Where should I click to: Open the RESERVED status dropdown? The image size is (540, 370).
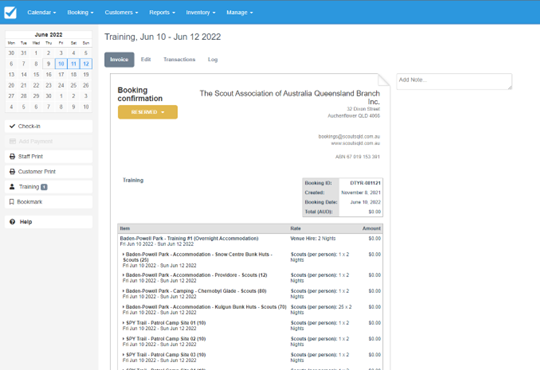click(148, 112)
